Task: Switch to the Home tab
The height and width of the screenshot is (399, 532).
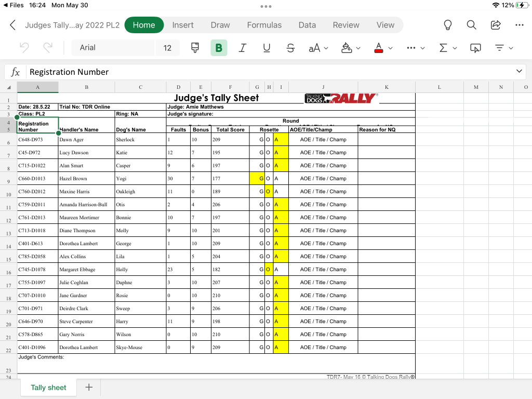Action: (x=144, y=25)
